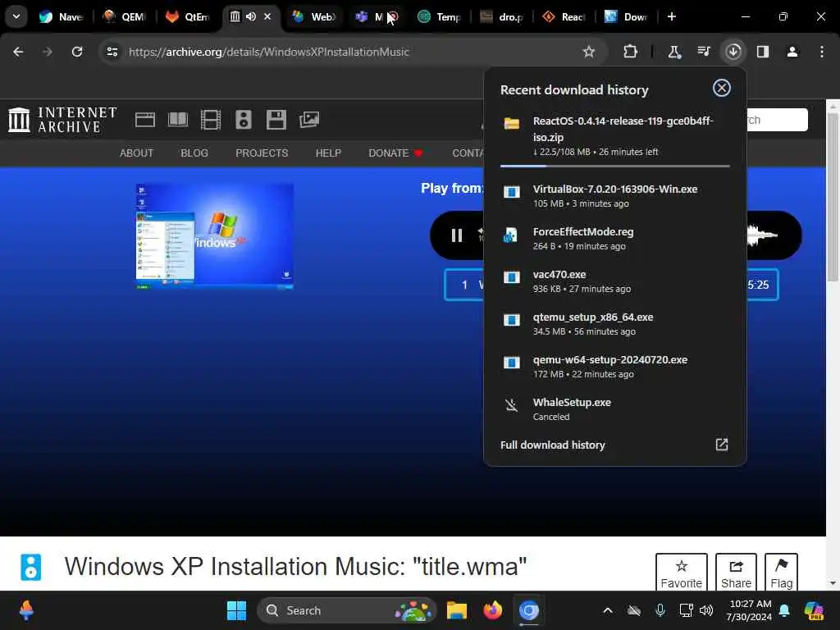Image resolution: width=840 pixels, height=630 pixels.
Task: Close the Recent download history popup
Action: point(721,88)
